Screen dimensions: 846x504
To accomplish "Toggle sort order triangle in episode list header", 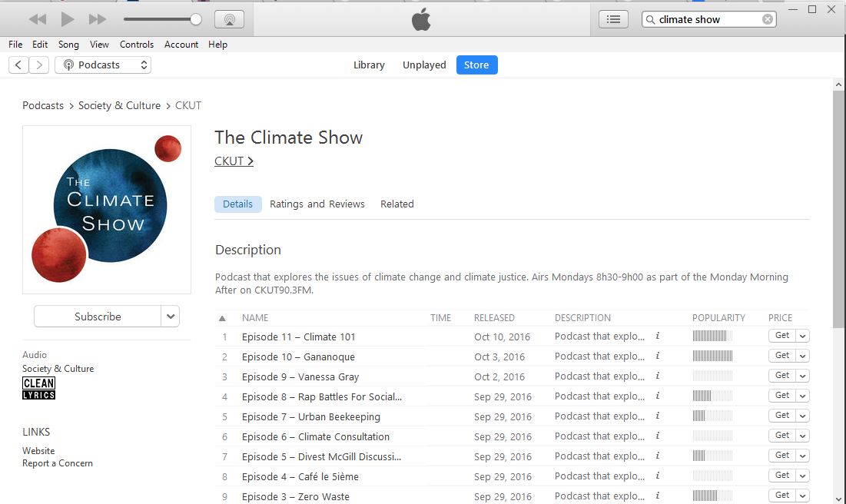I will [222, 318].
